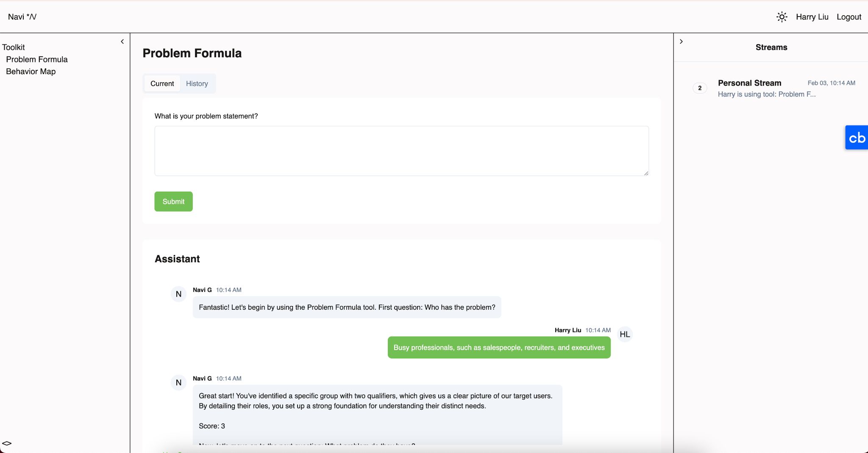Click the first Navi G avatar N
The width and height of the screenshot is (868, 453).
click(178, 294)
